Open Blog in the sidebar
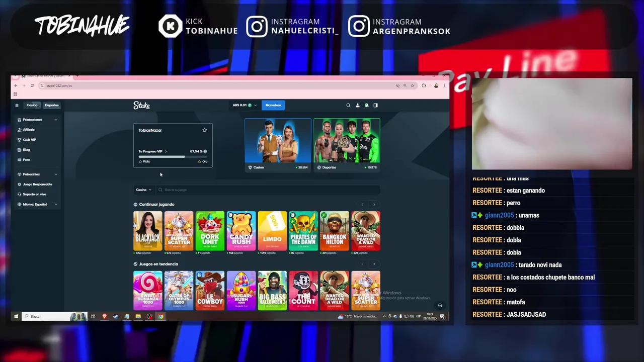 pos(26,150)
